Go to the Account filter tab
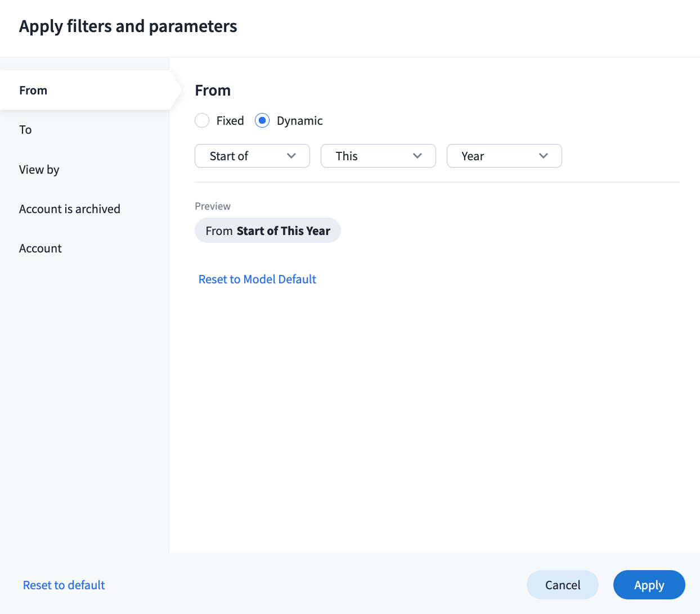 (84, 248)
